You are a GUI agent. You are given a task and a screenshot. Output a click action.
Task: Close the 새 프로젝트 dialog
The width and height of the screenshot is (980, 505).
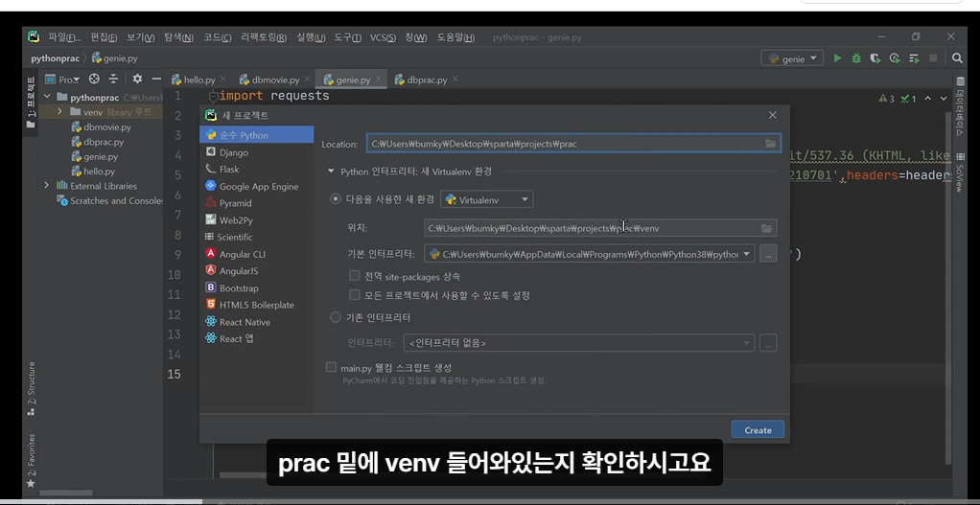click(x=773, y=115)
